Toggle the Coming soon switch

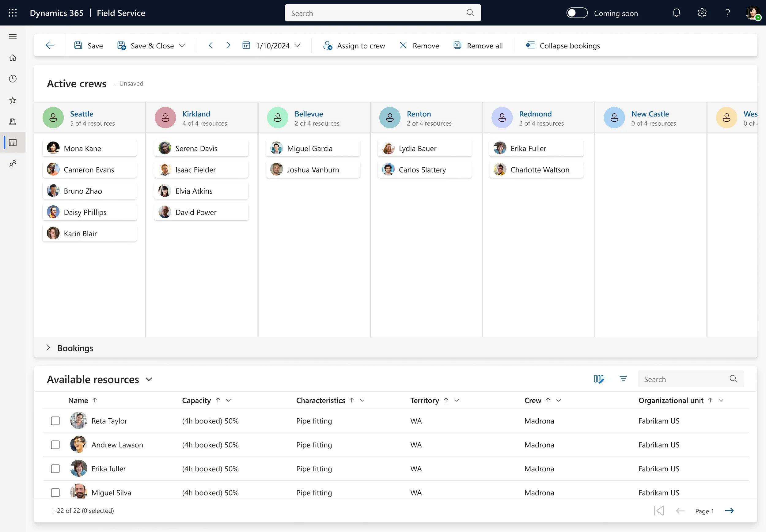[577, 13]
